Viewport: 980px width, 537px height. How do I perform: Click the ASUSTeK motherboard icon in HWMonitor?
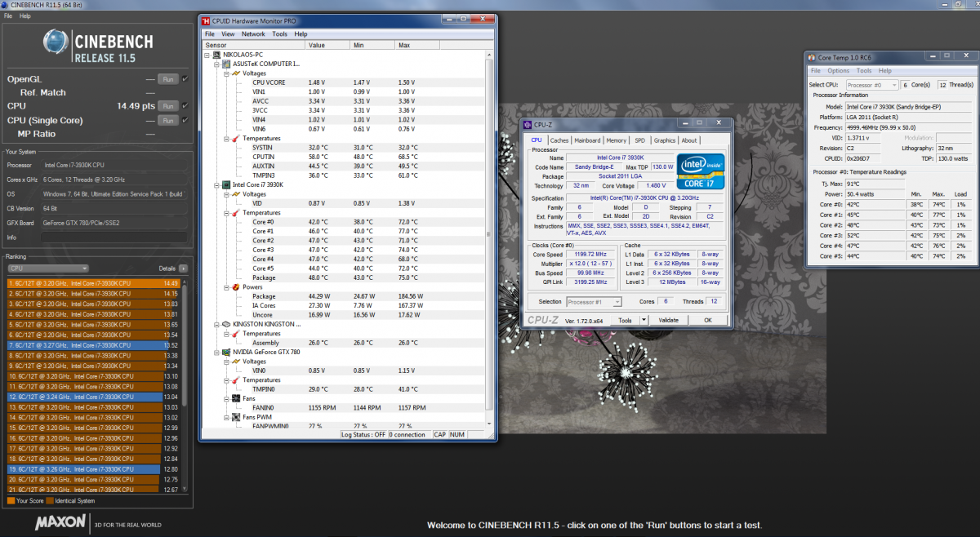pos(227,64)
